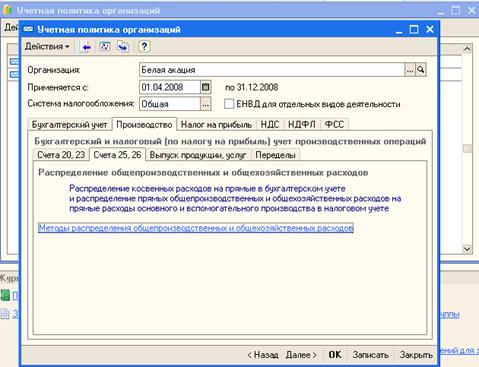The image size is (479, 367).
Task: Toggle ЕНВД для отдельных видов деятельности checkbox
Action: (229, 104)
